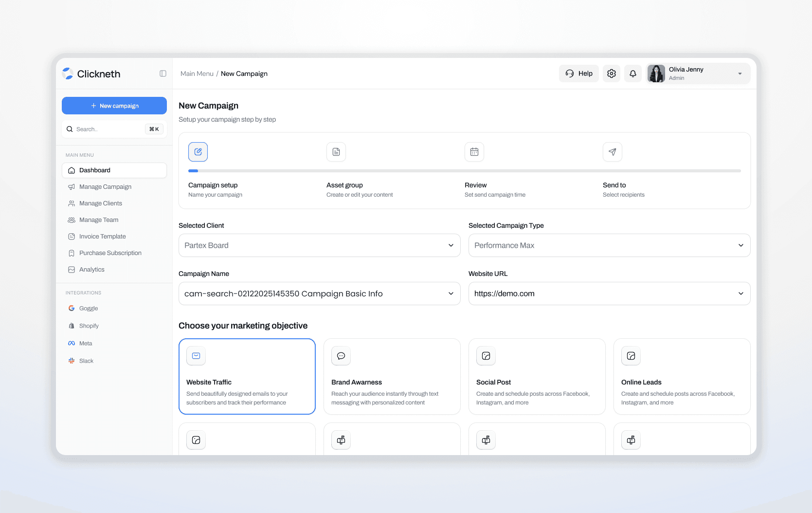The height and width of the screenshot is (513, 812).
Task: Go to Manage Clients
Action: coord(114,203)
